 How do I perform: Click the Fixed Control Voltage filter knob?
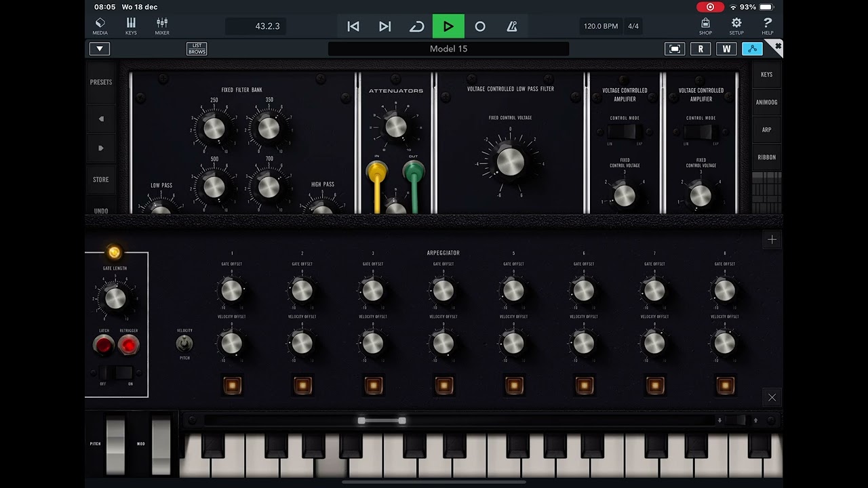point(511,161)
